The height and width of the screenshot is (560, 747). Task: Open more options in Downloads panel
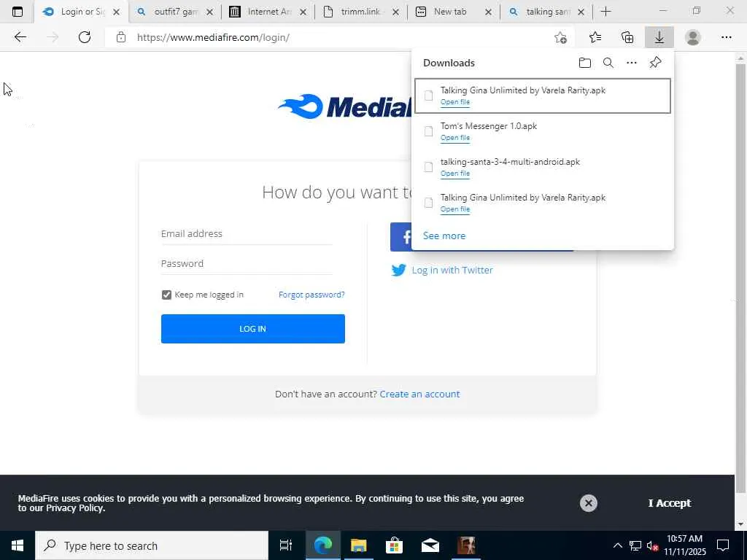631,63
